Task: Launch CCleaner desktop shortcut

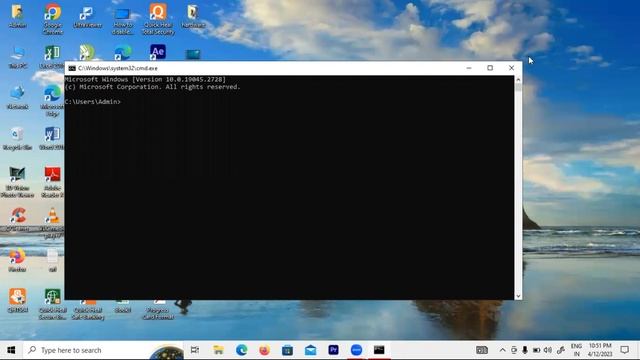Action: pos(18,220)
